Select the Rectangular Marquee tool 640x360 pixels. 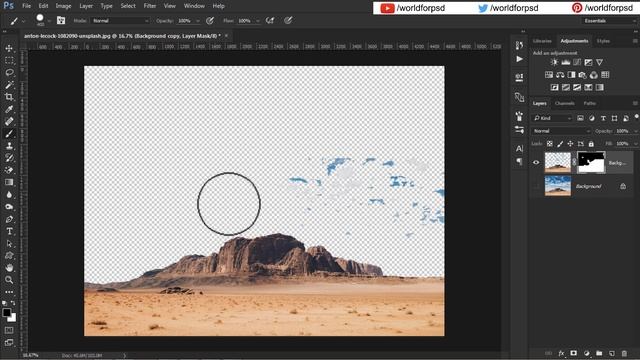pos(9,60)
